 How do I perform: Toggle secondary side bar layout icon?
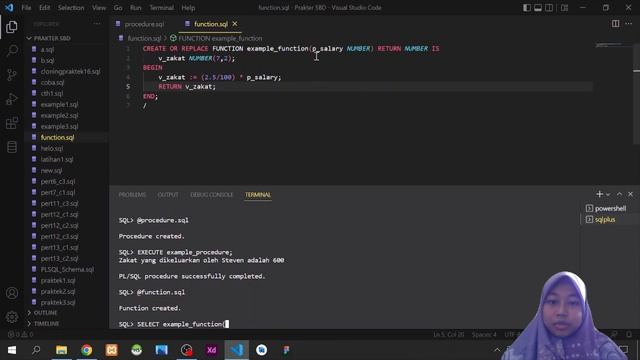[549, 8]
